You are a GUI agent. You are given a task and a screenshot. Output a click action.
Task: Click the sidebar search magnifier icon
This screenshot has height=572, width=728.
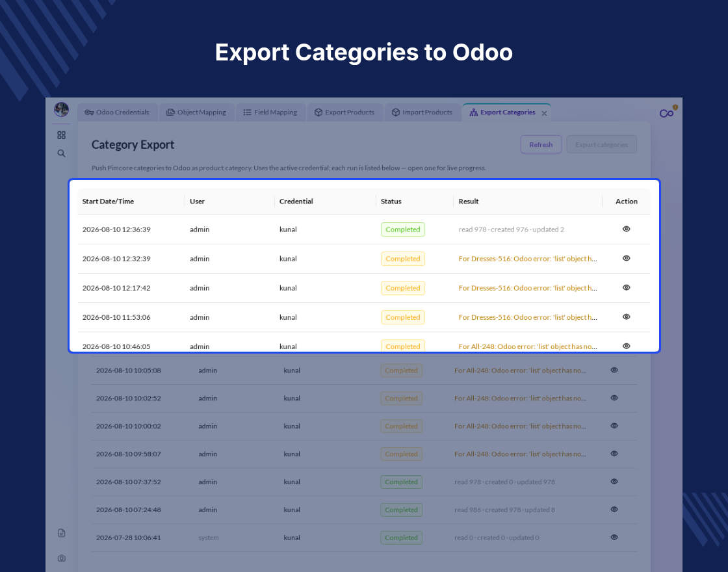click(61, 153)
